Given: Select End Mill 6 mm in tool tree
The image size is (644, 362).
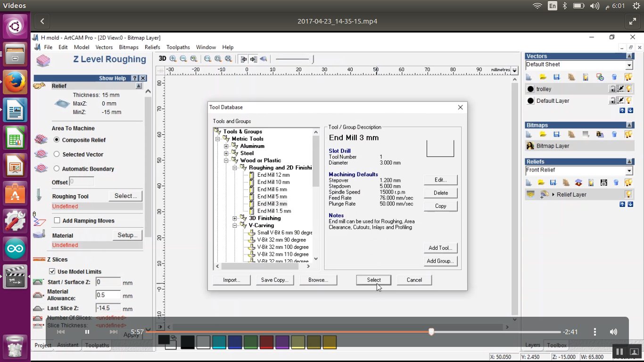Looking at the screenshot, I should [x=272, y=189].
